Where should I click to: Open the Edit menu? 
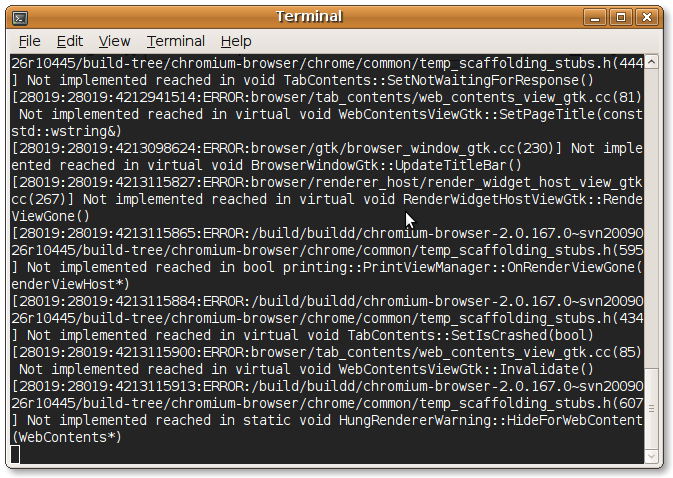[70, 41]
